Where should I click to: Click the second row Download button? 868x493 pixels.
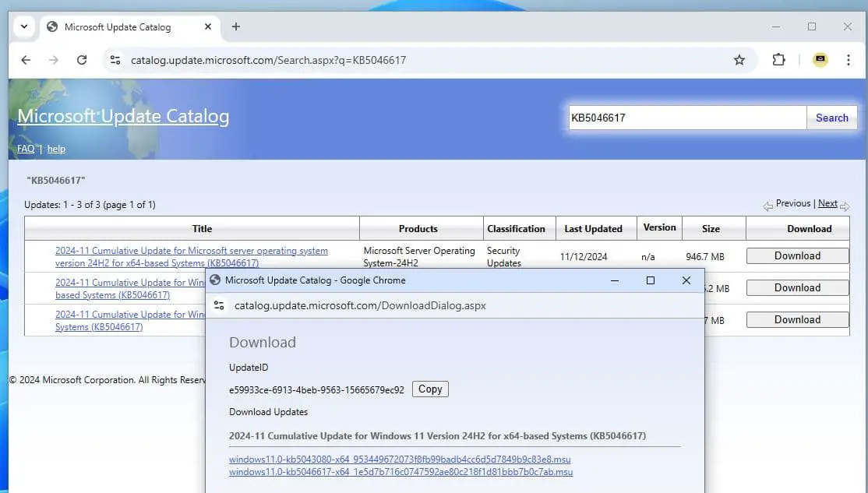pos(797,287)
